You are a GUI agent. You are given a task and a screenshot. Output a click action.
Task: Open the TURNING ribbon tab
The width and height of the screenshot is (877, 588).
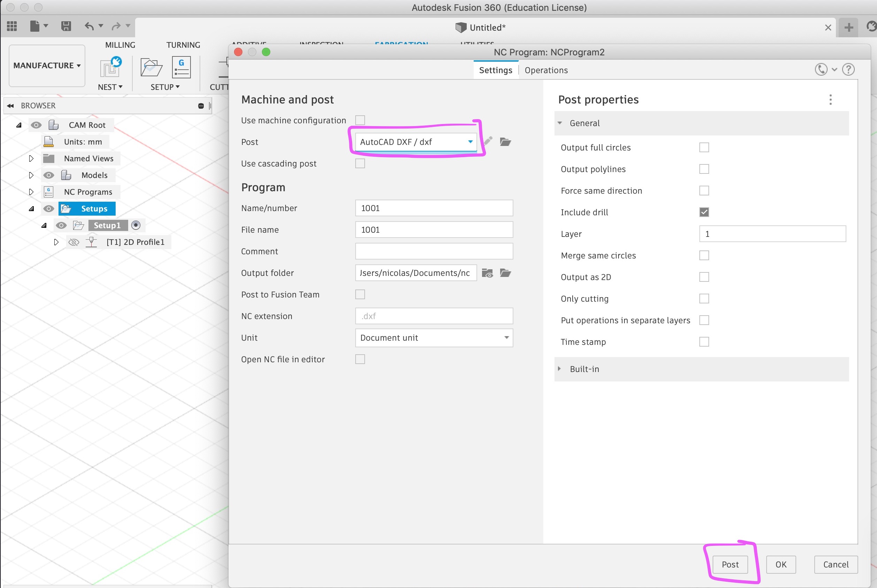[183, 45]
